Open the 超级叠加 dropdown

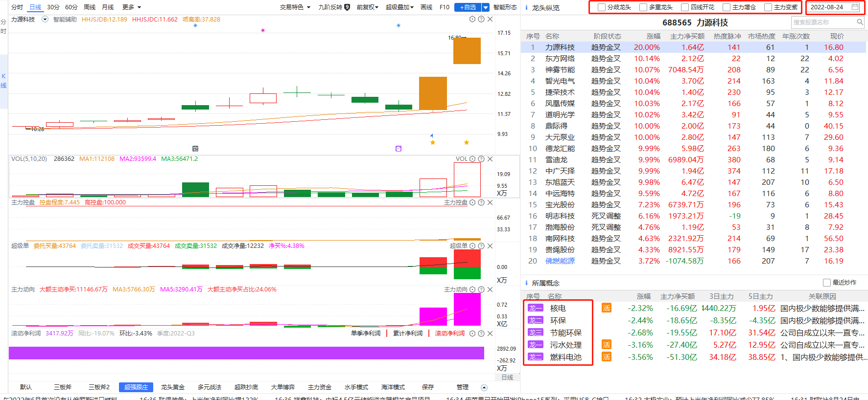click(399, 7)
